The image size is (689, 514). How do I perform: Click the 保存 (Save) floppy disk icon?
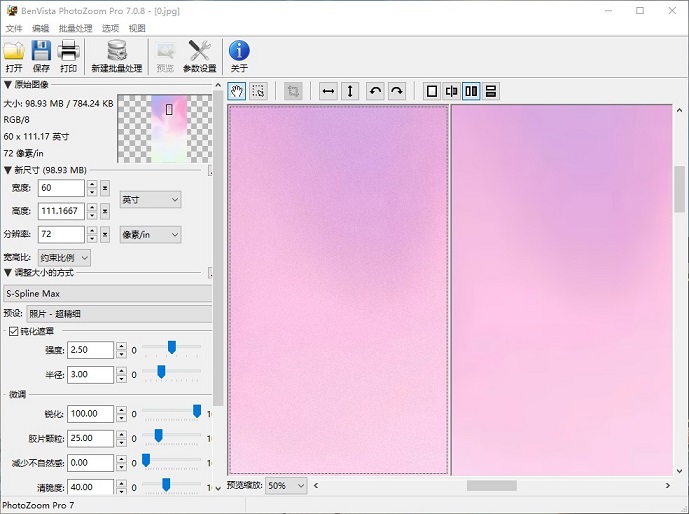pyautogui.click(x=41, y=55)
